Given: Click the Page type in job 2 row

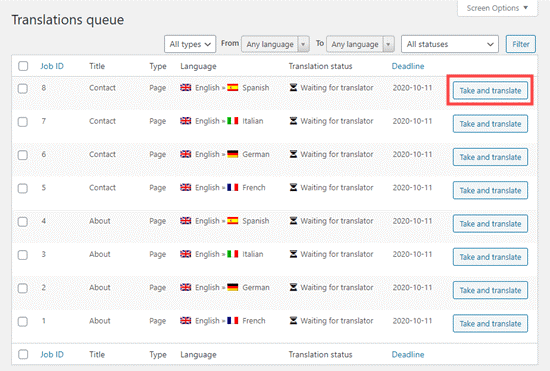Looking at the screenshot, I should click(157, 288).
